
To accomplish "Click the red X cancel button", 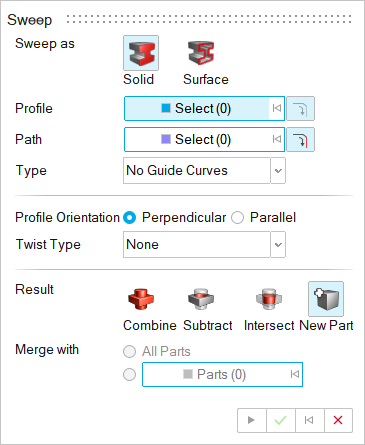I will pos(338,420).
